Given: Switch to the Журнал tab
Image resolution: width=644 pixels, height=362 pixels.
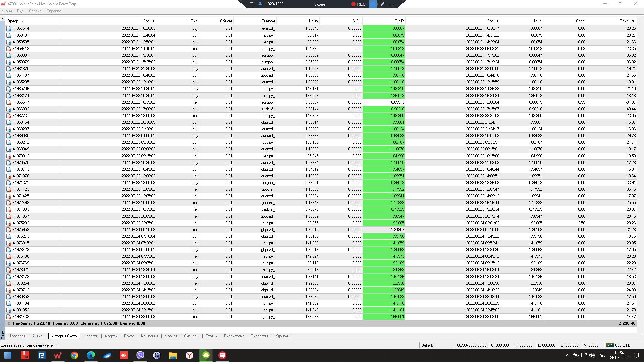Looking at the screenshot, I should [281, 336].
